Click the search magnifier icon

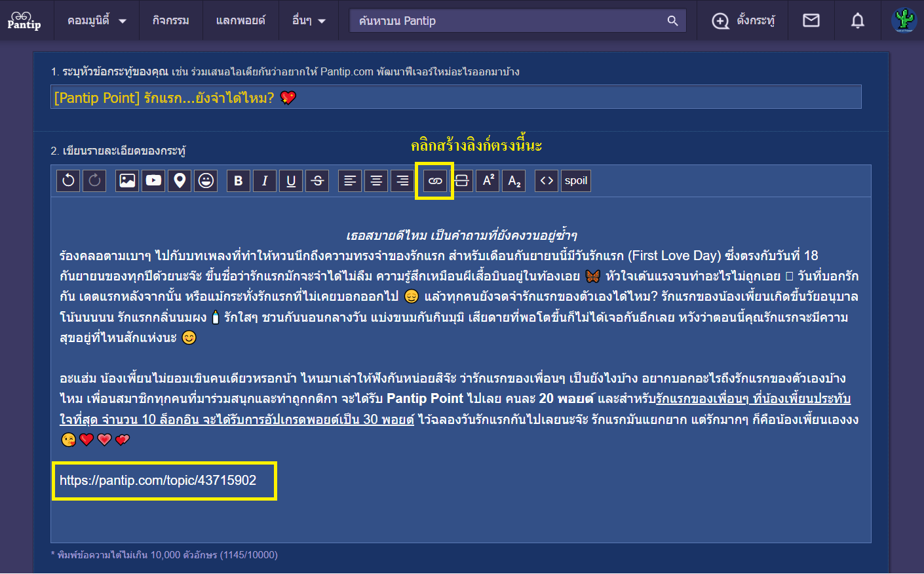(672, 21)
